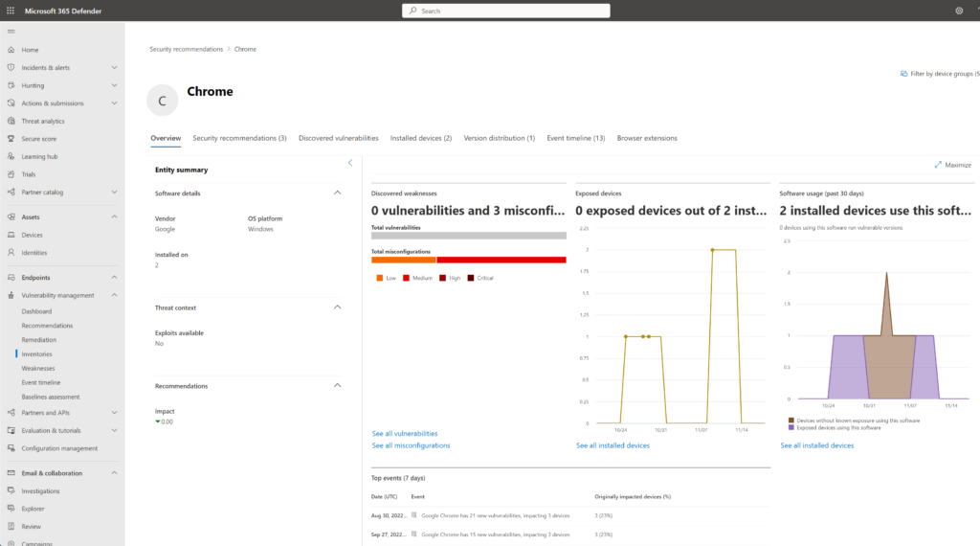Click the Critical severity legend swatch
Viewport: 980px width, 546px height.
click(471, 278)
